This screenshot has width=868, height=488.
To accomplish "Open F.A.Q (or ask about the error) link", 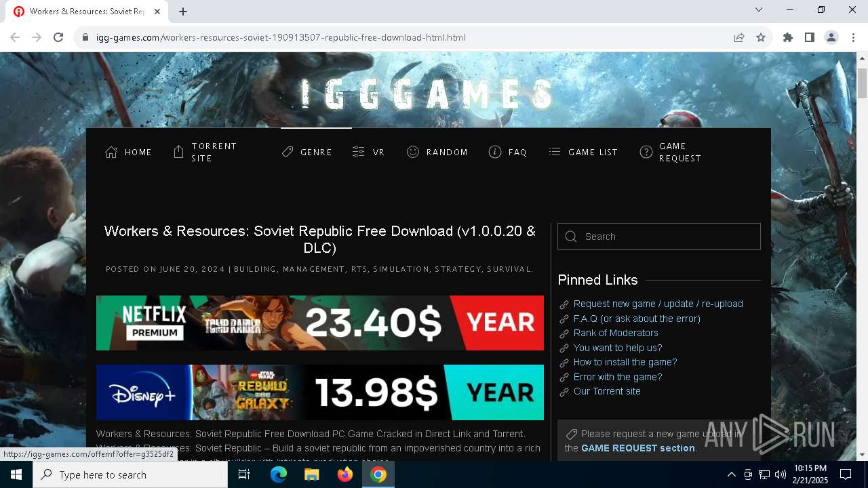I will pos(637,319).
